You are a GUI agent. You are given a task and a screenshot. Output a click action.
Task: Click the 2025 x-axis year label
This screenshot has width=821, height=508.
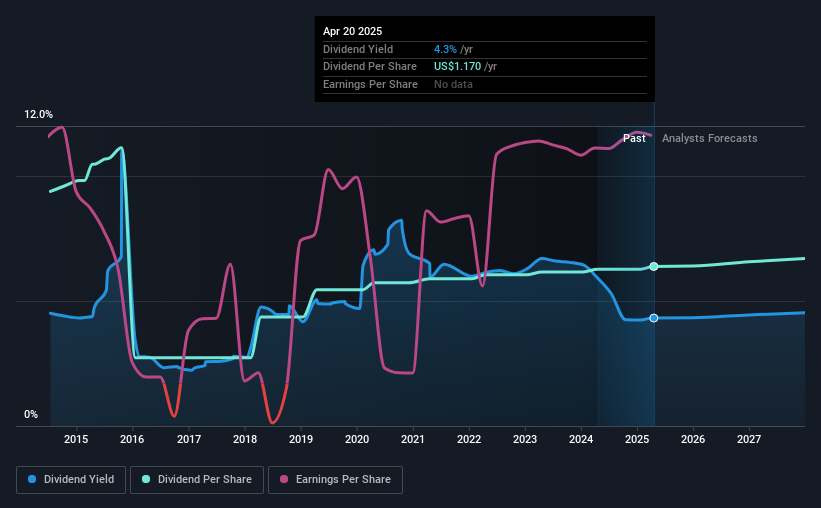637,439
